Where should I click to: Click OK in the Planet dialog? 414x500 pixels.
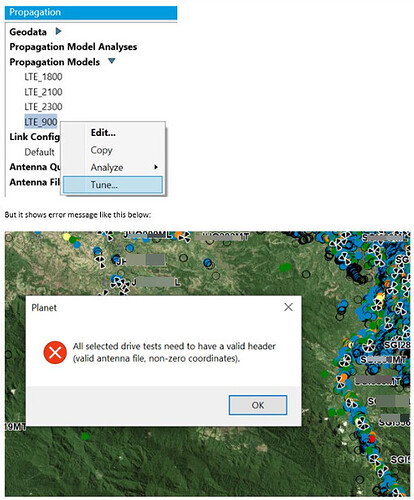point(258,405)
